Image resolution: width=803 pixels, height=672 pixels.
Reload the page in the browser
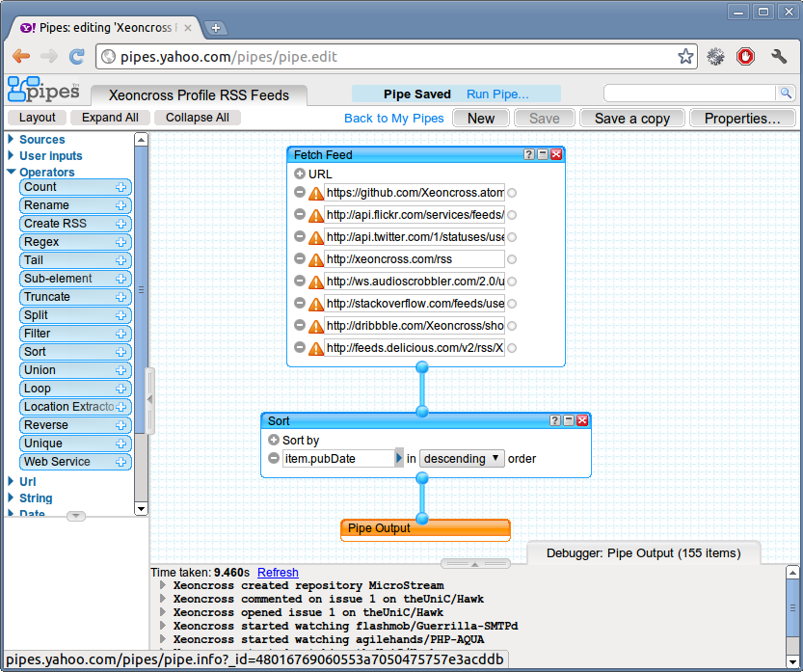coord(77,56)
